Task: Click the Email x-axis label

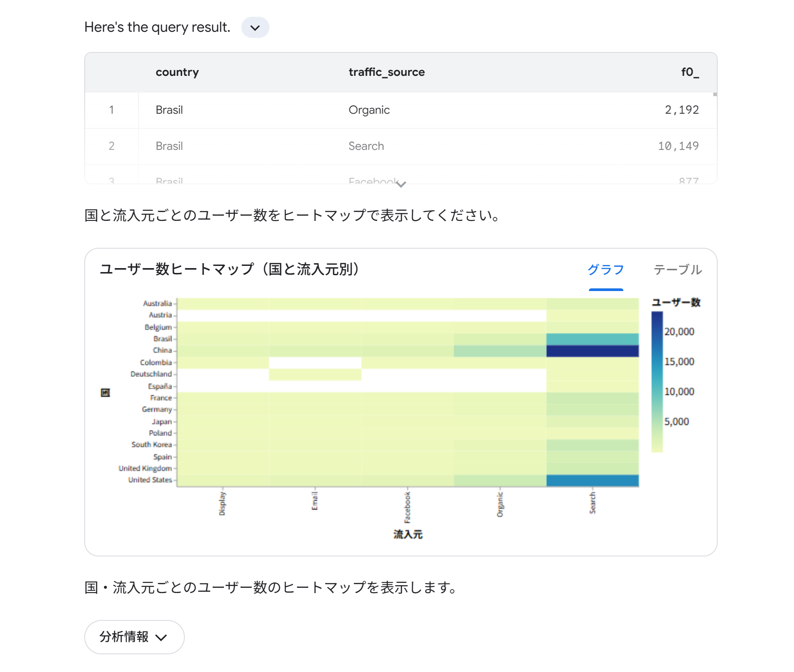Action: (315, 501)
